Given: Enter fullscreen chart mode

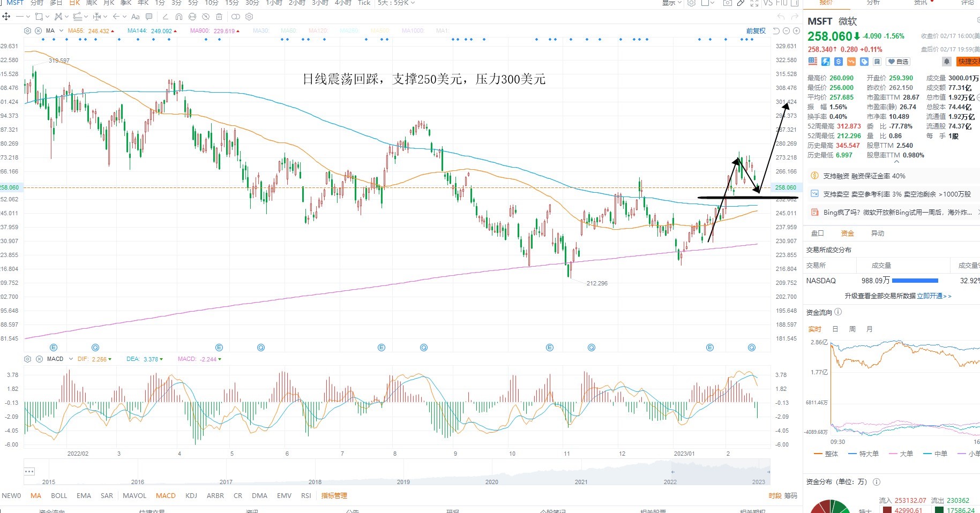Looking at the screenshot, I should (754, 3).
